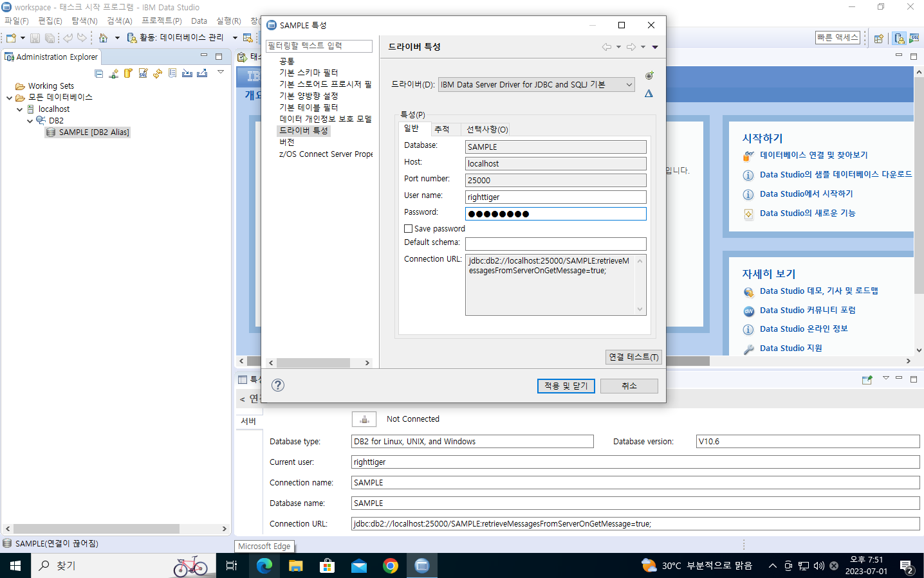The height and width of the screenshot is (578, 924).
Task: Select z/OS Connect Server Properties page
Action: [326, 154]
